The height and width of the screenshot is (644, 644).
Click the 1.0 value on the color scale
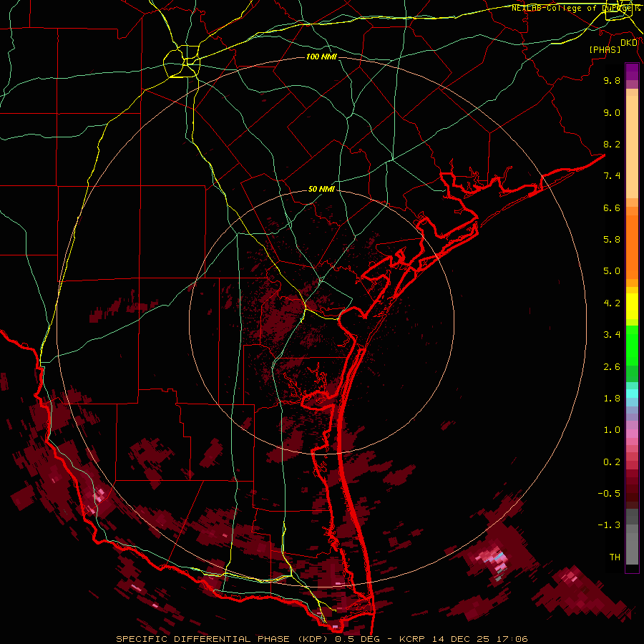tap(612, 430)
